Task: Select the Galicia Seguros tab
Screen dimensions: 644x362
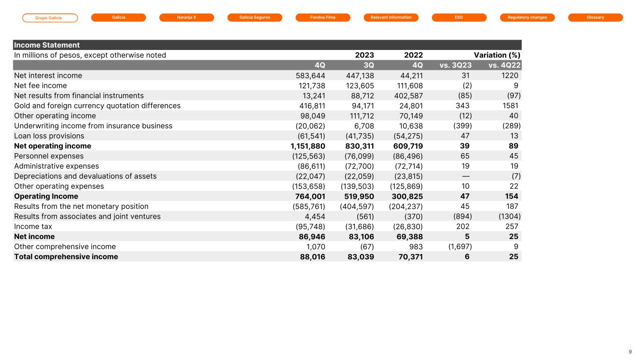Action: (254, 17)
